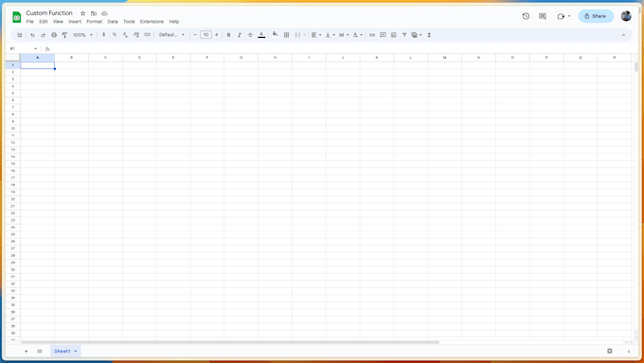Screen dimensions: 644x363
Task: Open the Tools menu
Action: point(129,22)
